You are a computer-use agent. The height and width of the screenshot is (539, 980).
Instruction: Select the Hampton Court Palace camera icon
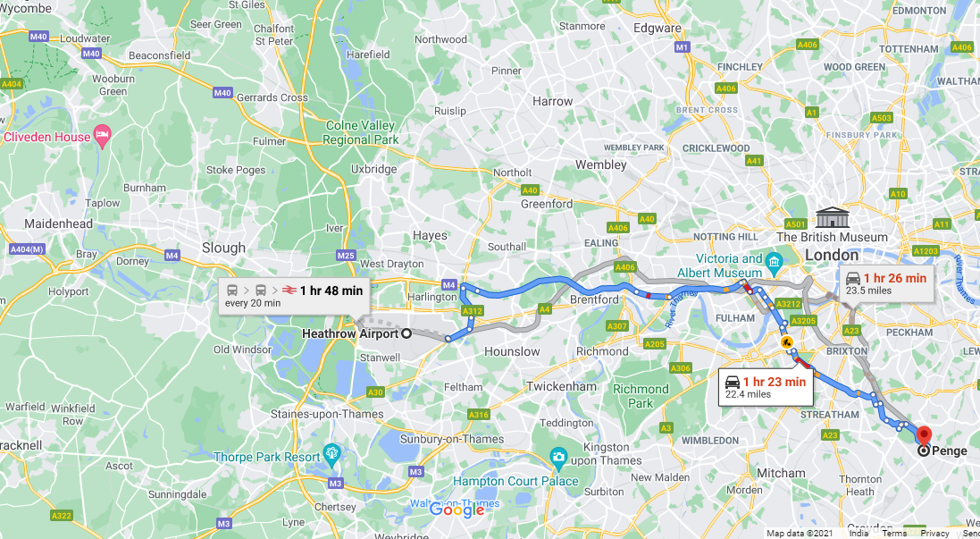point(558,459)
